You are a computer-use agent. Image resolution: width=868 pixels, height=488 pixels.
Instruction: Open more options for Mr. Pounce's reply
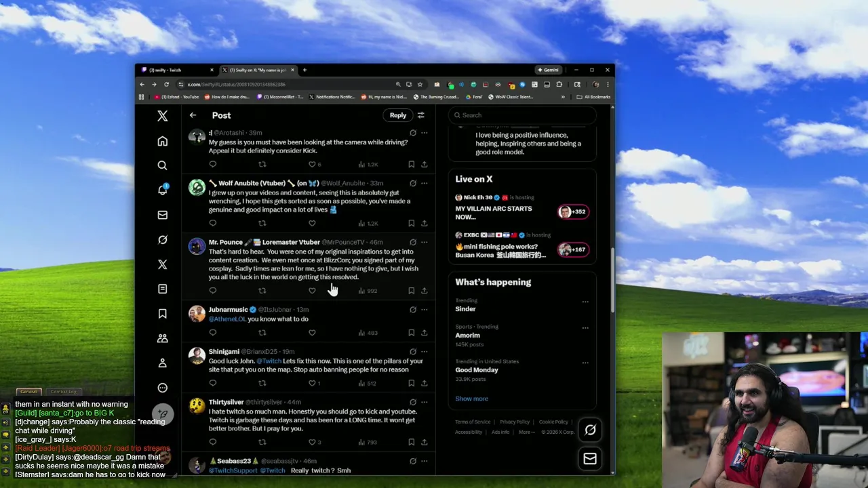[425, 242]
